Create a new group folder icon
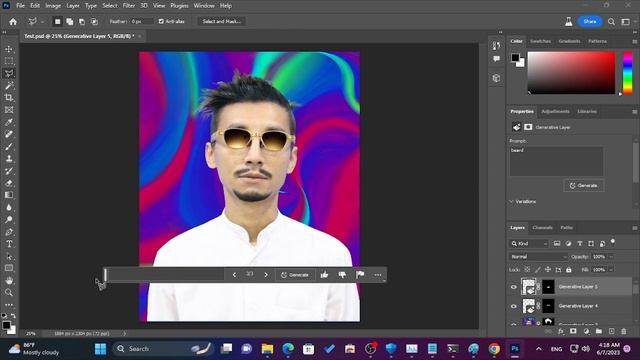 coord(598,331)
